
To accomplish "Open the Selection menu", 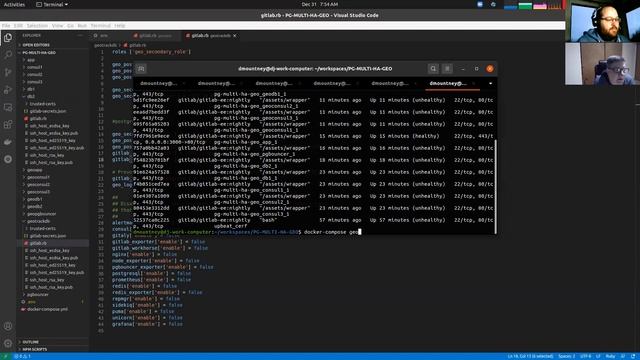I will (37, 25).
